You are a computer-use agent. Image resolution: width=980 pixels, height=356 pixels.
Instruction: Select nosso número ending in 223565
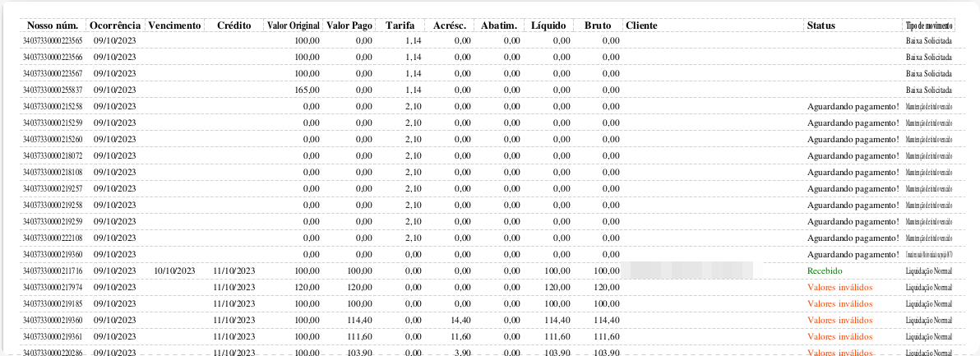point(53,40)
